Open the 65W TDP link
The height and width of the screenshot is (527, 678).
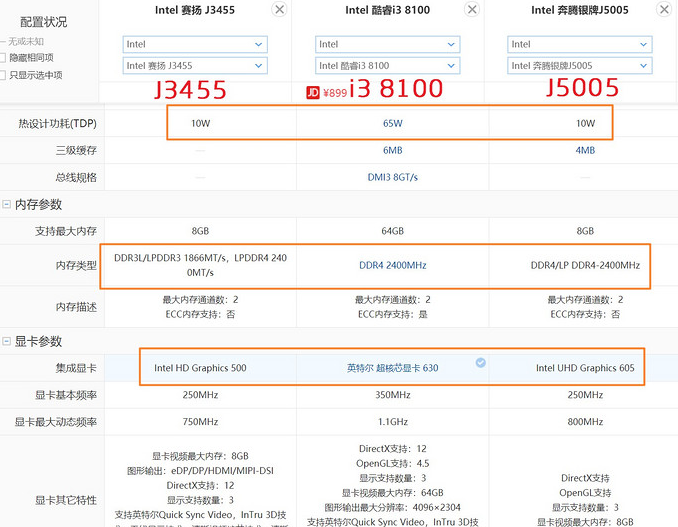tap(393, 124)
